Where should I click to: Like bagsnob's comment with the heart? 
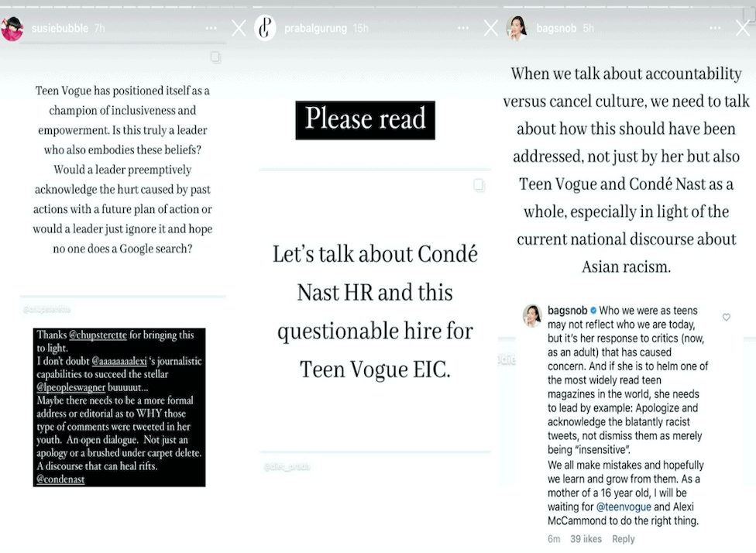726,318
